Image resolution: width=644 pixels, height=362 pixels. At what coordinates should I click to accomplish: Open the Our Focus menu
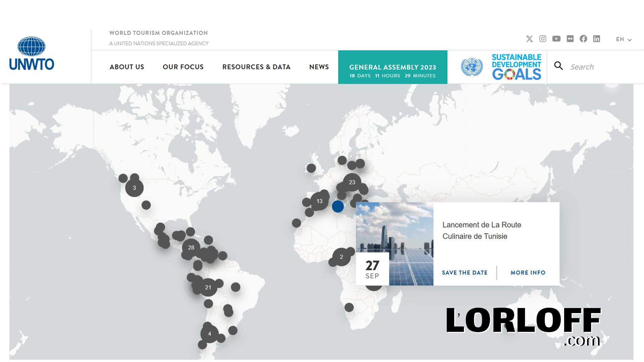183,67
